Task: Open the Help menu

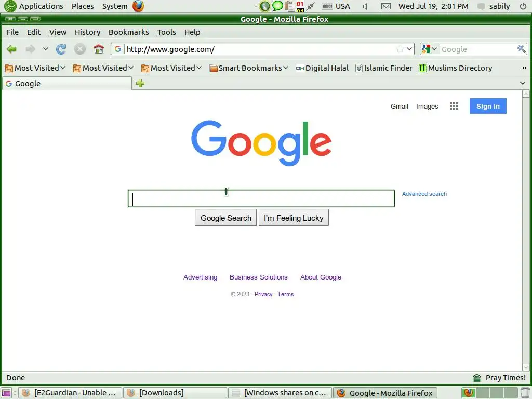Action: (192, 32)
